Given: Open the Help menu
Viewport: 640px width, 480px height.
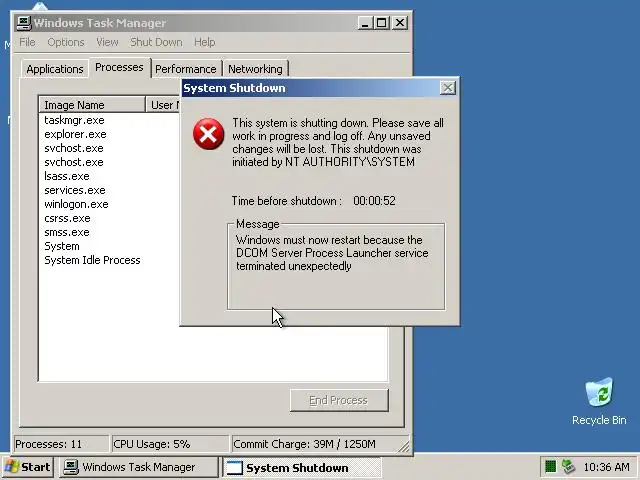Looking at the screenshot, I should (x=204, y=42).
